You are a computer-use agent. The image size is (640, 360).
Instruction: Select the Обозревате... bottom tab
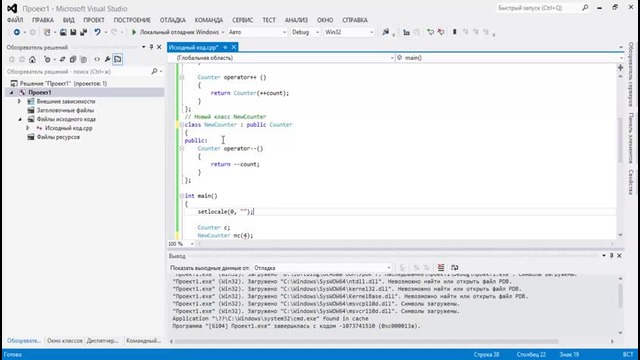(x=24, y=340)
